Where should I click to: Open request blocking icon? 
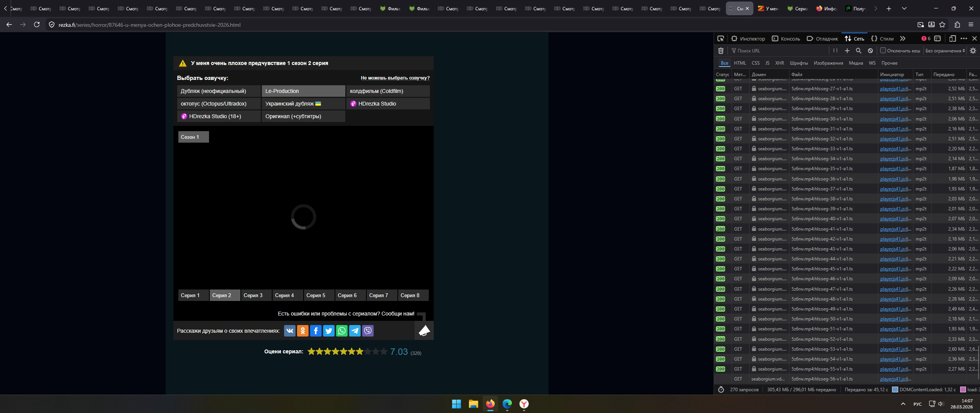[x=870, y=50]
